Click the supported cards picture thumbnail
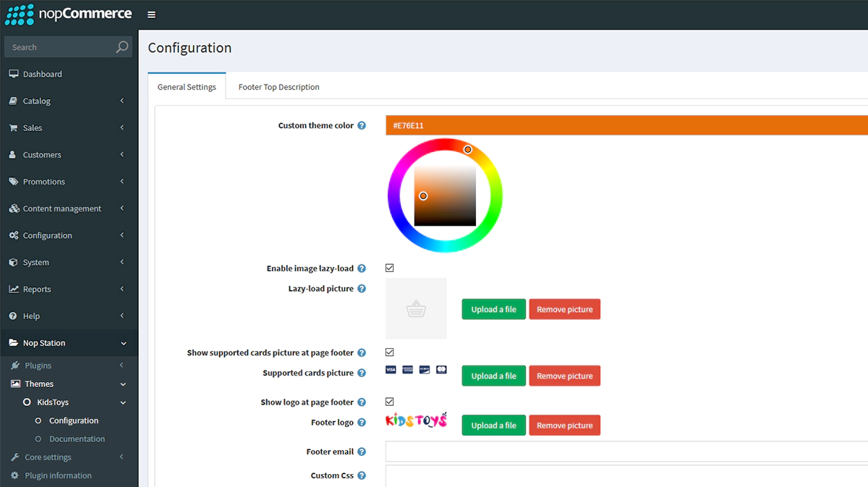The height and width of the screenshot is (487, 868). pyautogui.click(x=417, y=370)
